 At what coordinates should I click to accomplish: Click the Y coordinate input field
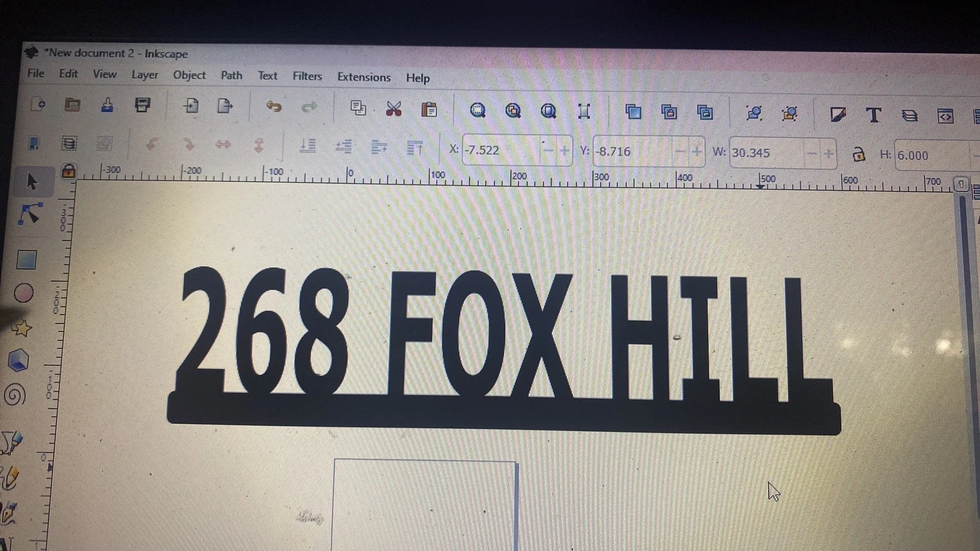pyautogui.click(x=632, y=152)
